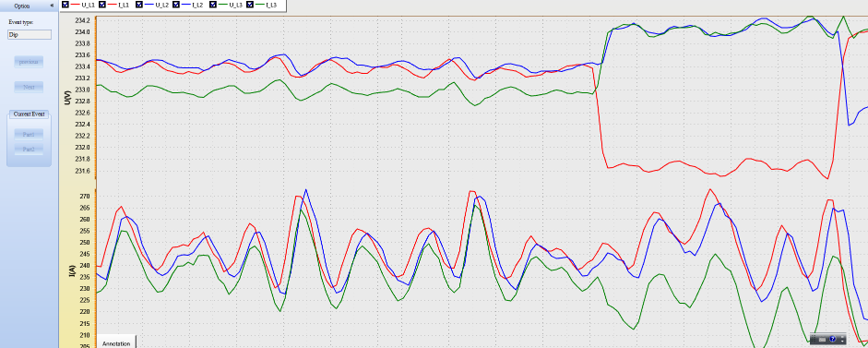Open the floating toolbar's dropdown arrow
The image size is (868, 348).
point(842,341)
